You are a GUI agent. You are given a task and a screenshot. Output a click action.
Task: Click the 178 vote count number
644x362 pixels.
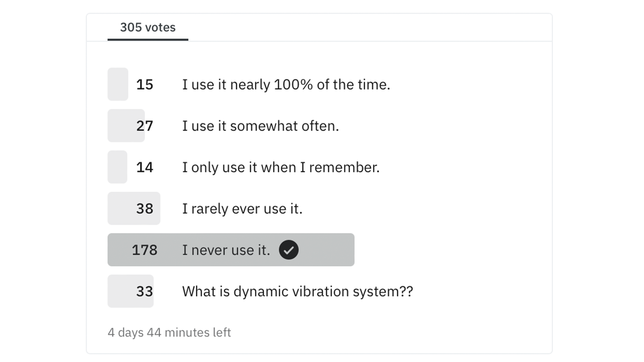tap(144, 250)
